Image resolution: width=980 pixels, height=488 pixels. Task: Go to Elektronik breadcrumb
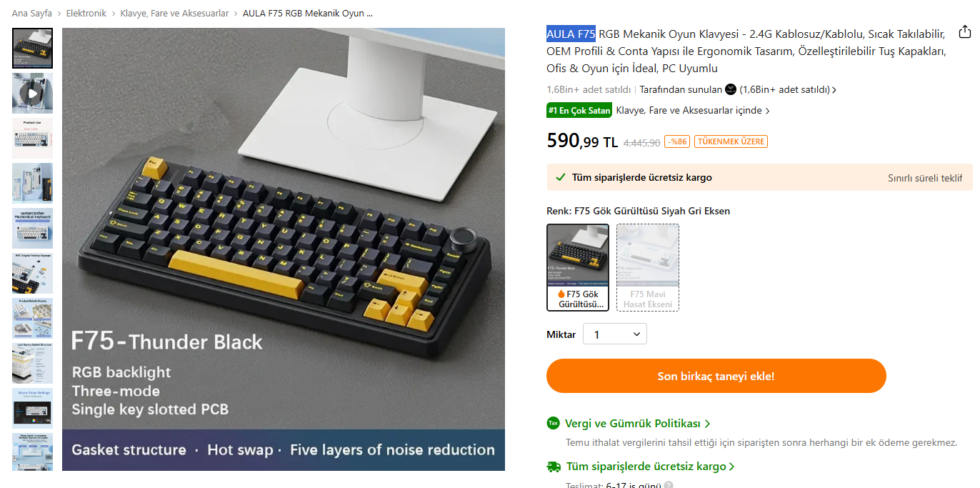pyautogui.click(x=86, y=14)
